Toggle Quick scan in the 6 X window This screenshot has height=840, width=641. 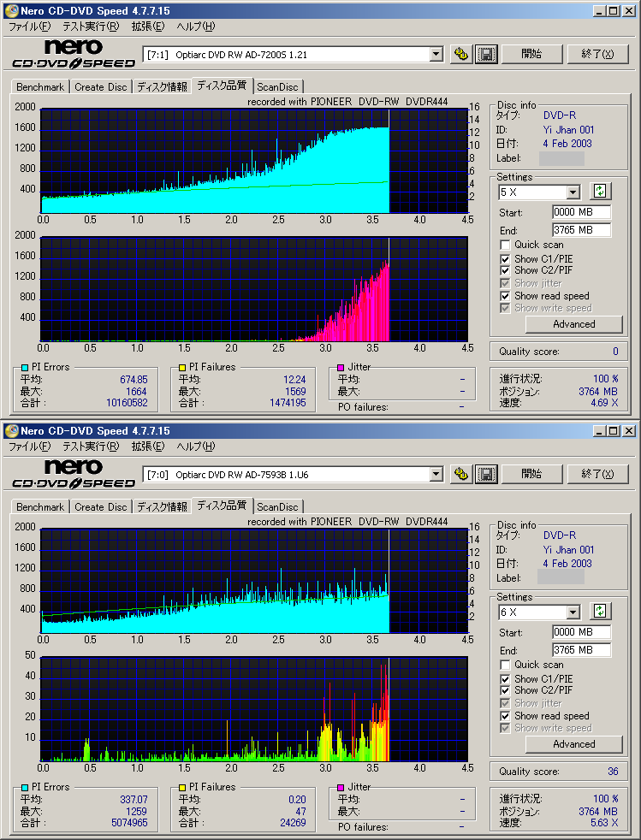[505, 665]
